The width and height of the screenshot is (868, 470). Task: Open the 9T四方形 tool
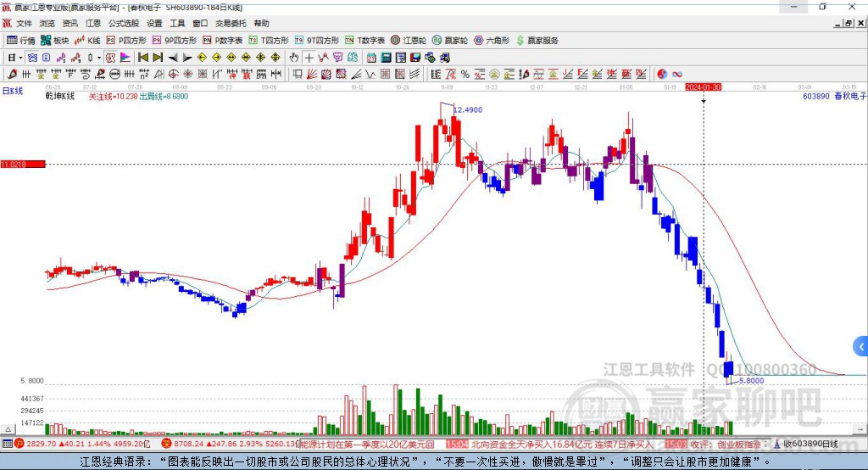(x=317, y=41)
